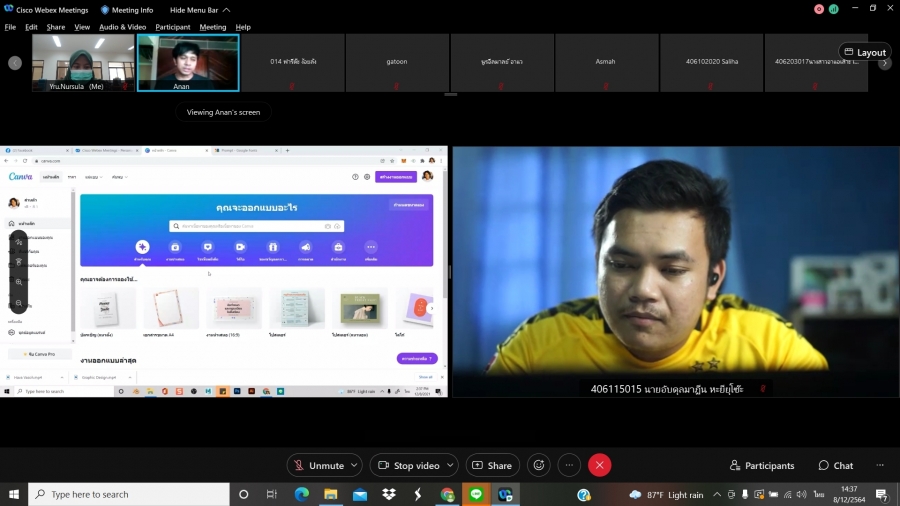Unmute the microphone
The image size is (900, 506).
(318, 465)
